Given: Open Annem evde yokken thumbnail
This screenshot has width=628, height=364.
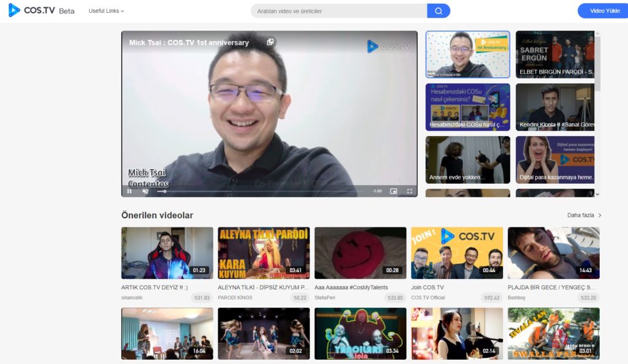Looking at the screenshot, I should coord(468,160).
